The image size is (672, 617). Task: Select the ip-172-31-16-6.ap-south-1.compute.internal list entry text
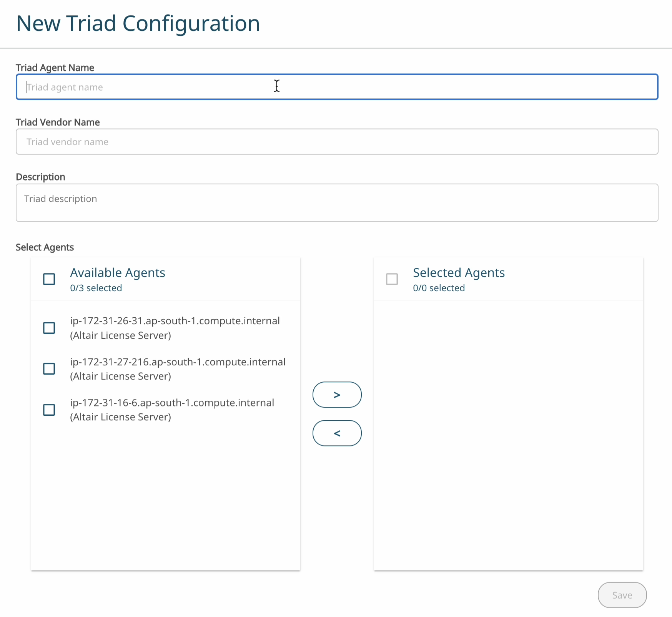coord(172,403)
